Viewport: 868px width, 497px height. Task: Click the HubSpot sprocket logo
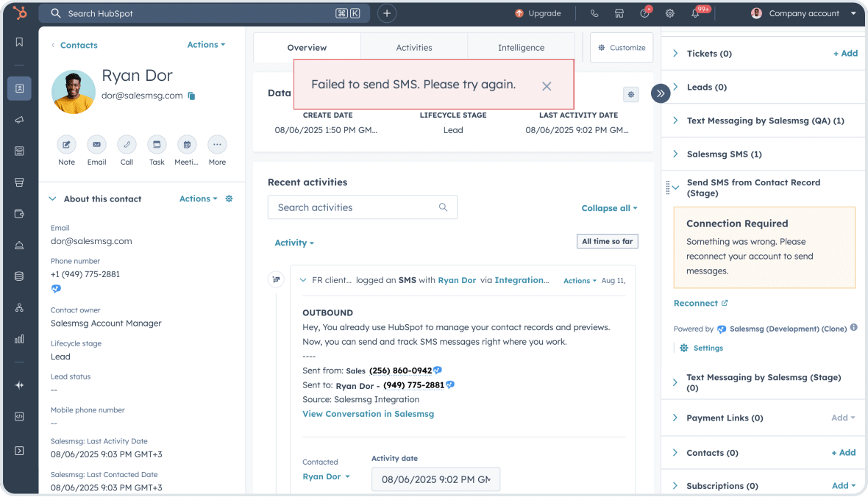19,12
